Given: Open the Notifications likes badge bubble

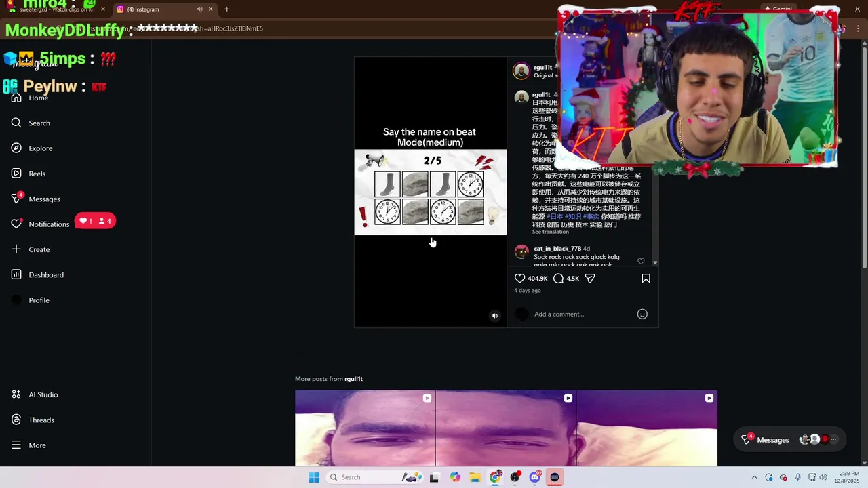Looking at the screenshot, I should pos(95,221).
